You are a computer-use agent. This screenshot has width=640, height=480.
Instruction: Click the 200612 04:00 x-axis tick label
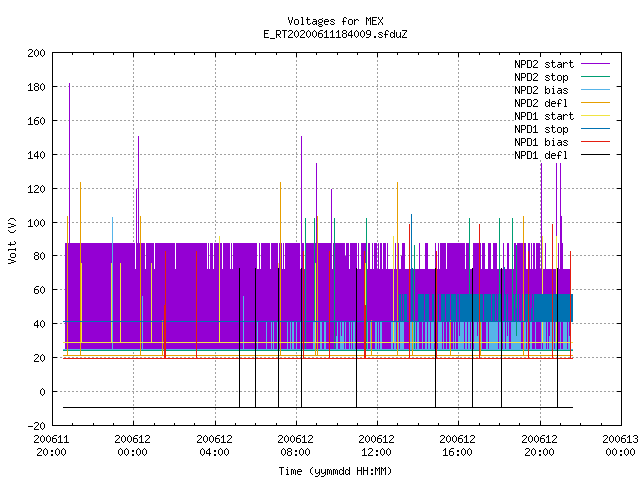point(214,446)
